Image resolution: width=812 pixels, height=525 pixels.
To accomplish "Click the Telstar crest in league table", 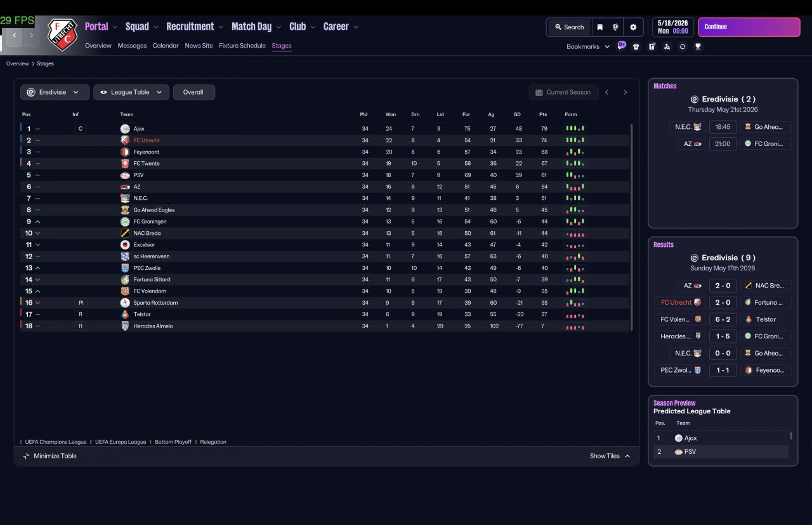I will click(x=125, y=314).
